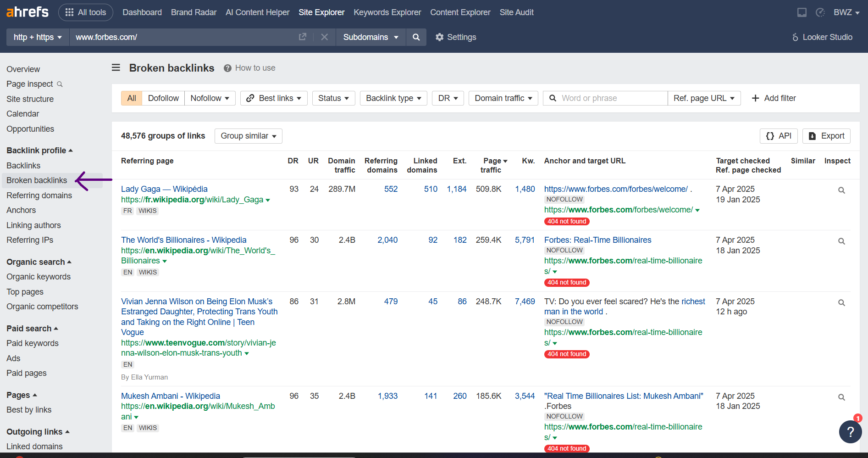Open Looker Studio integration

pyautogui.click(x=822, y=37)
